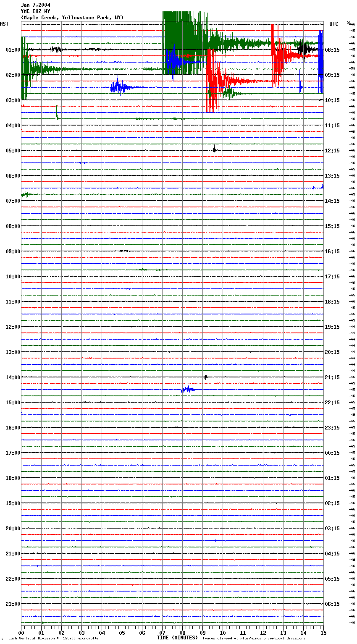Click the 21:15 UTC time label
This screenshot has height=644, width=357.
click(332, 377)
